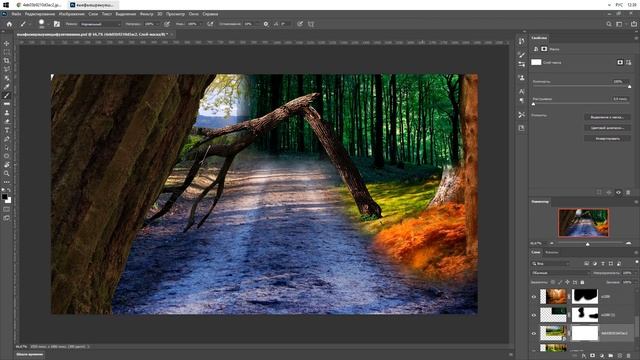Delete mask trash icon in Properties
Viewport: 640px width, 360px height.
pos(628,192)
